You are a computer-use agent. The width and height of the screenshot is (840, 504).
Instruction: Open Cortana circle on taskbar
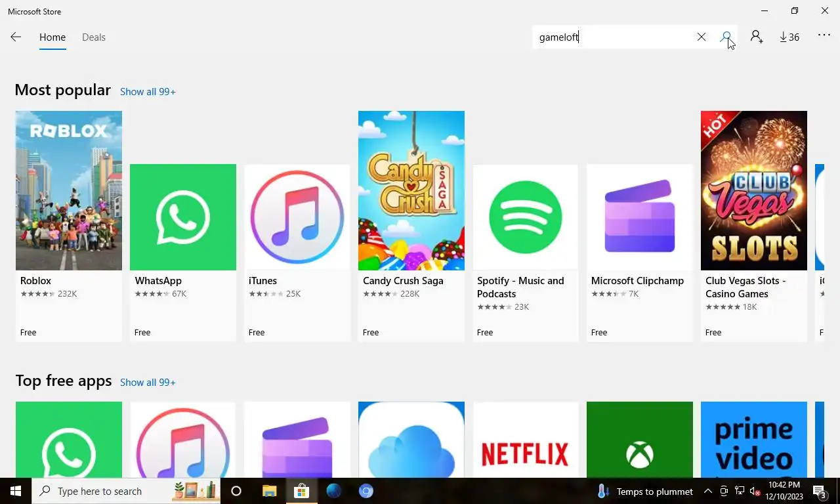pyautogui.click(x=236, y=491)
